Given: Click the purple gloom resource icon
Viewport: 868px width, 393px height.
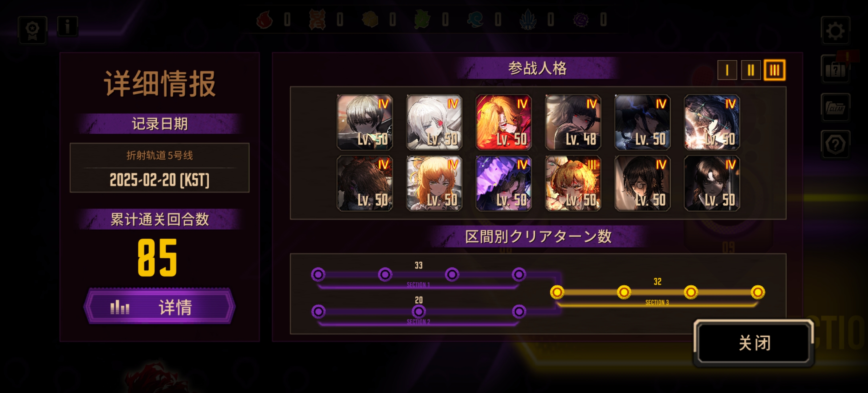Looking at the screenshot, I should 581,19.
